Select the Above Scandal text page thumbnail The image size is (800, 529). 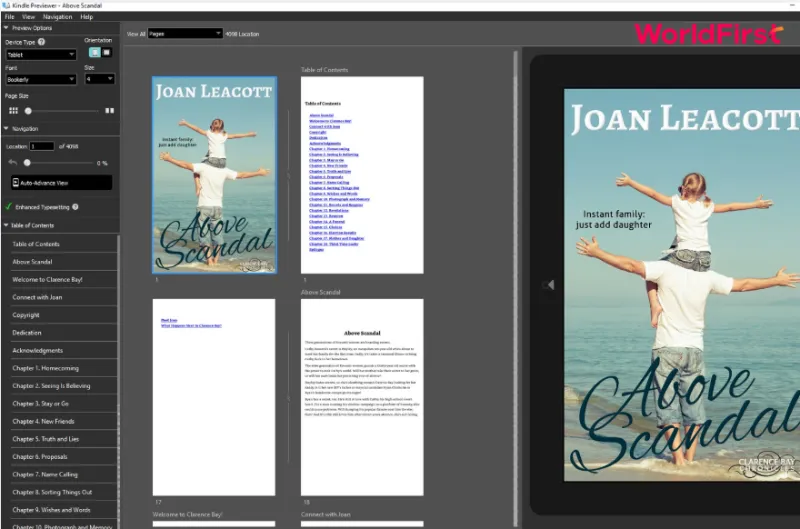pos(362,397)
